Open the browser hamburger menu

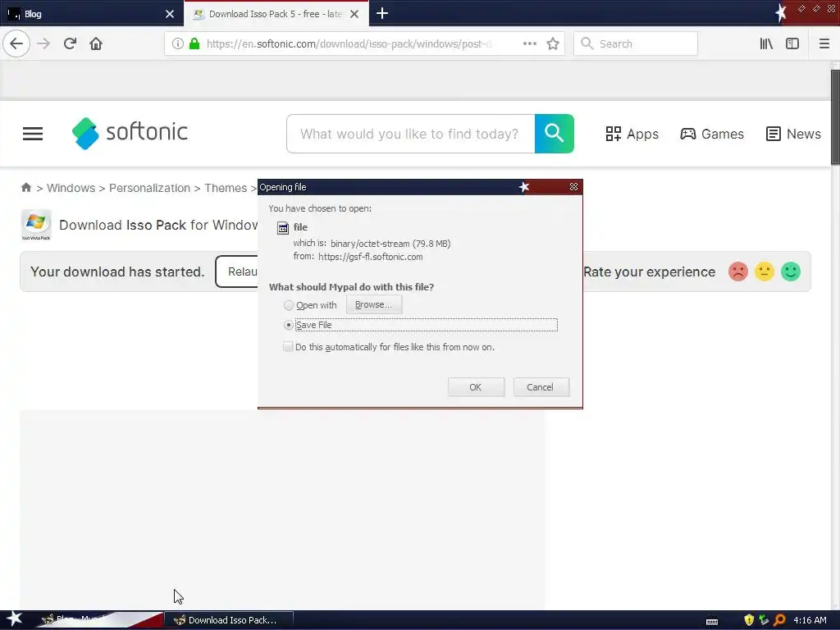tap(824, 43)
